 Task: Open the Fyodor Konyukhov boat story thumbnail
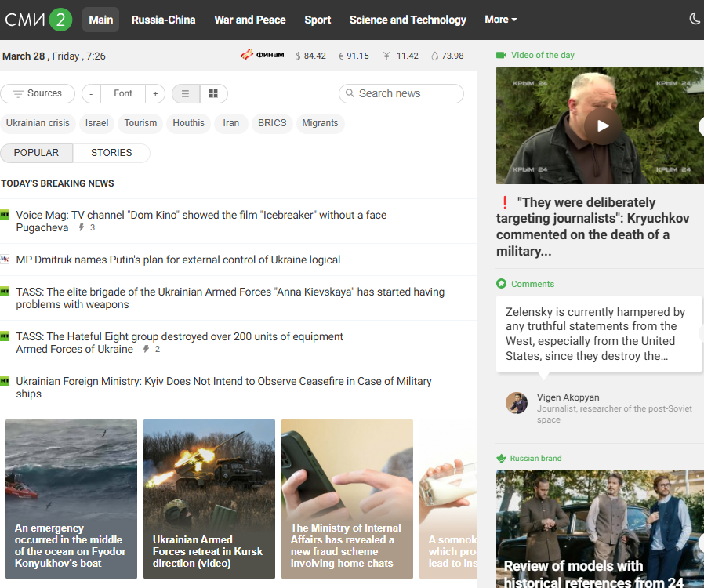point(71,499)
